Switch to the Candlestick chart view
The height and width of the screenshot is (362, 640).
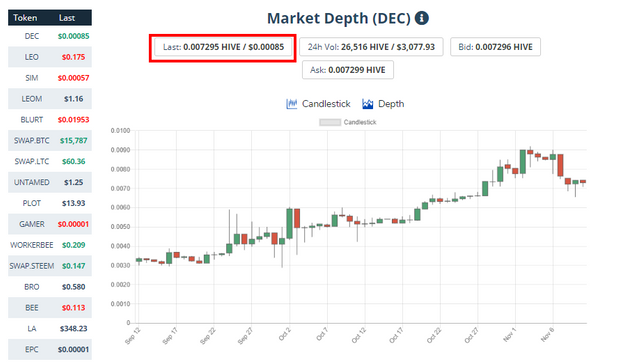point(318,104)
